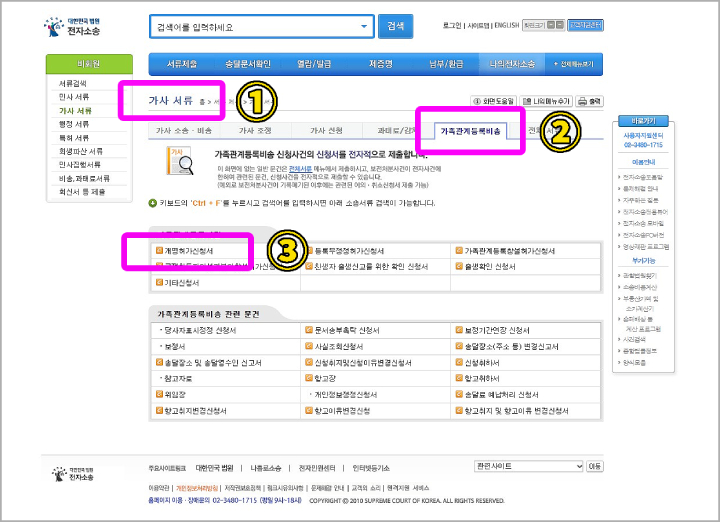
Task: Click the blue 검색 search button
Action: [x=395, y=26]
